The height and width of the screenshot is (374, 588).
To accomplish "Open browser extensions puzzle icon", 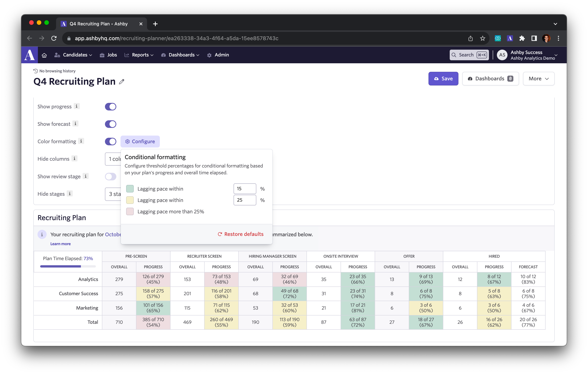I will coord(522,38).
